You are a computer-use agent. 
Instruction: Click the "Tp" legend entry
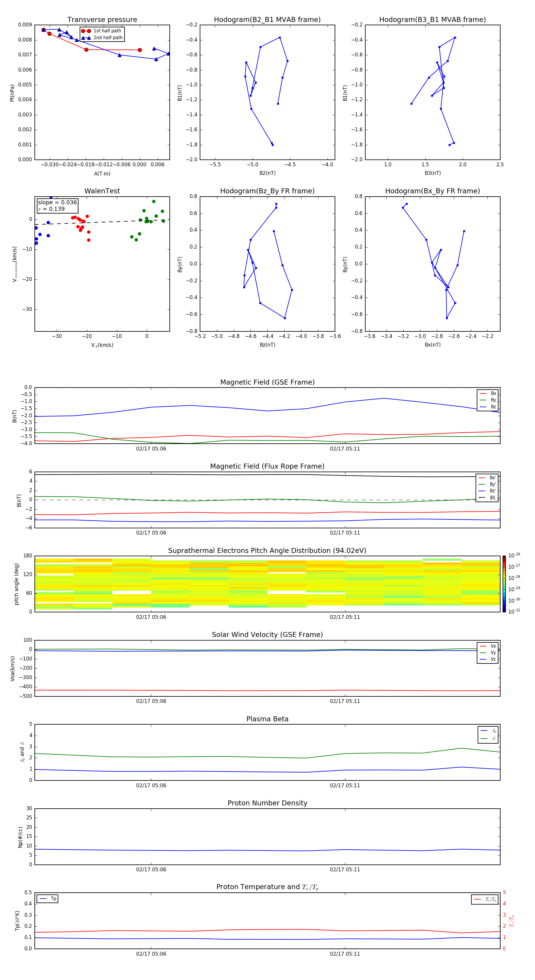(x=48, y=899)
